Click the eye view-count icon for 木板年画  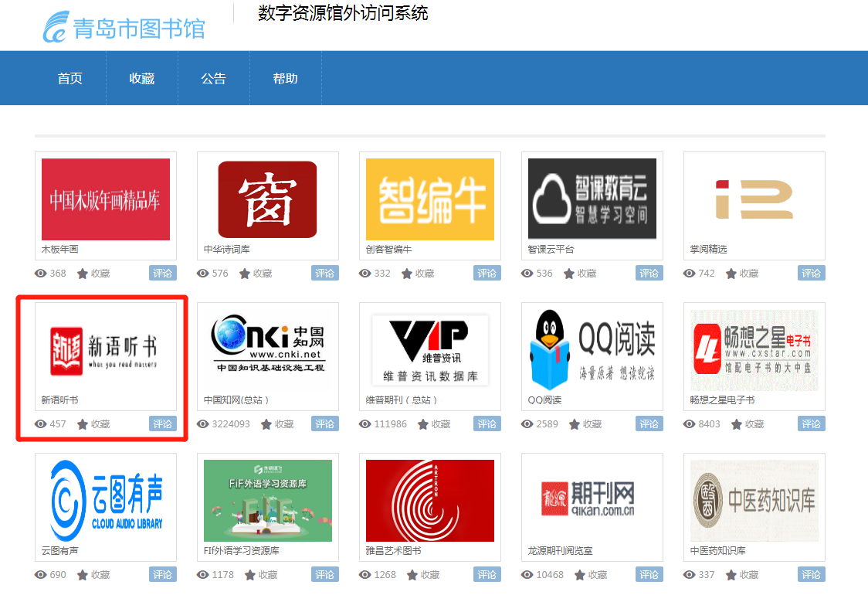point(40,274)
